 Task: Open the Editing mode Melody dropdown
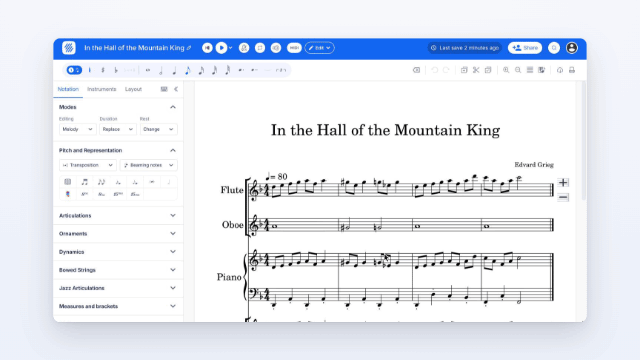click(77, 129)
